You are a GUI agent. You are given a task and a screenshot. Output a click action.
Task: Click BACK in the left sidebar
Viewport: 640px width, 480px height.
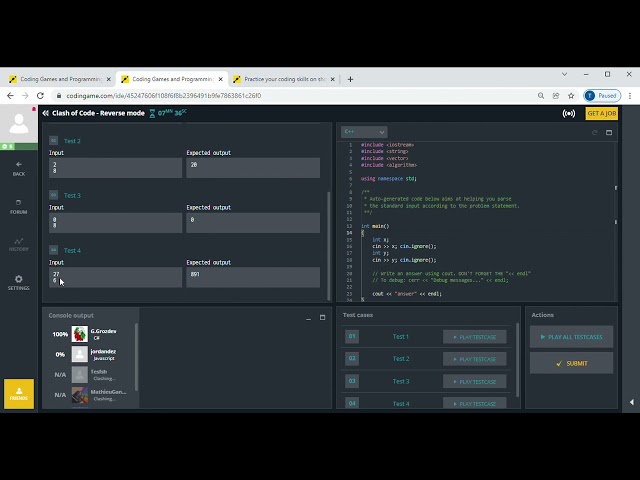pos(19,168)
